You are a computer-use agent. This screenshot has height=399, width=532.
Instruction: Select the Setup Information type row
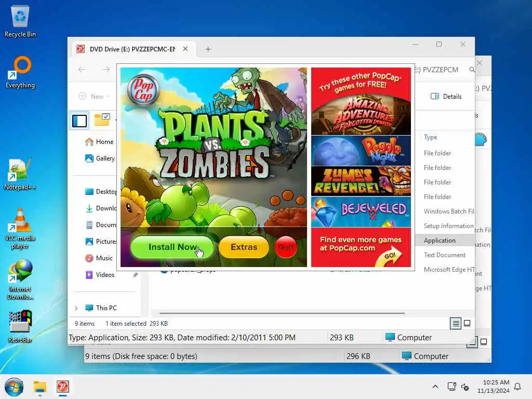pos(448,226)
